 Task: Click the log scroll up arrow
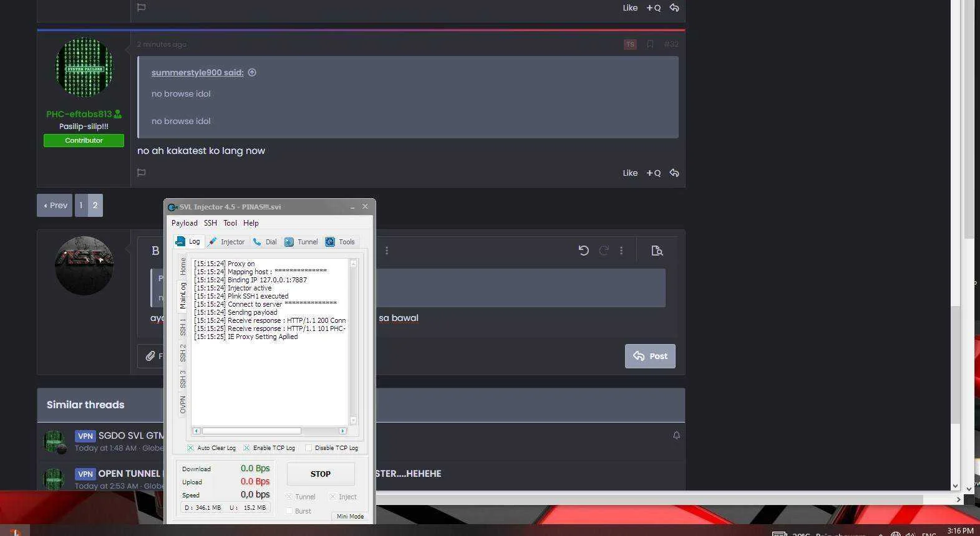354,264
